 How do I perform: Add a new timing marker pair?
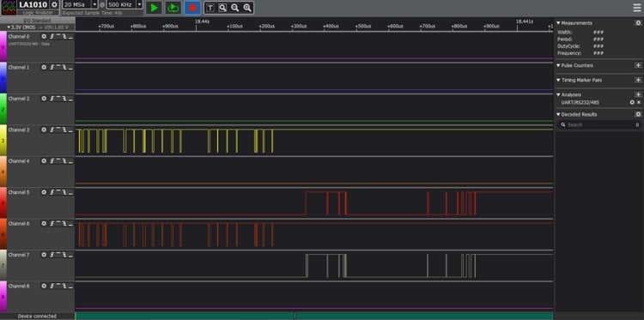pos(638,80)
